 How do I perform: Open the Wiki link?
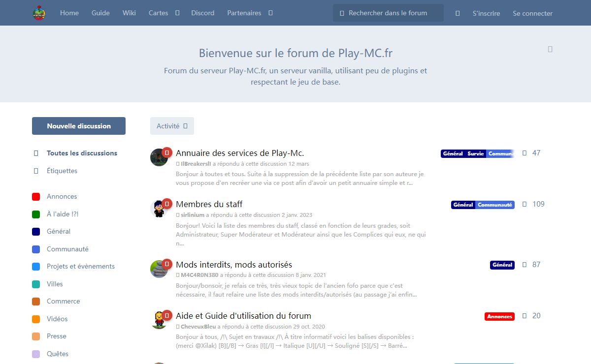(x=129, y=13)
